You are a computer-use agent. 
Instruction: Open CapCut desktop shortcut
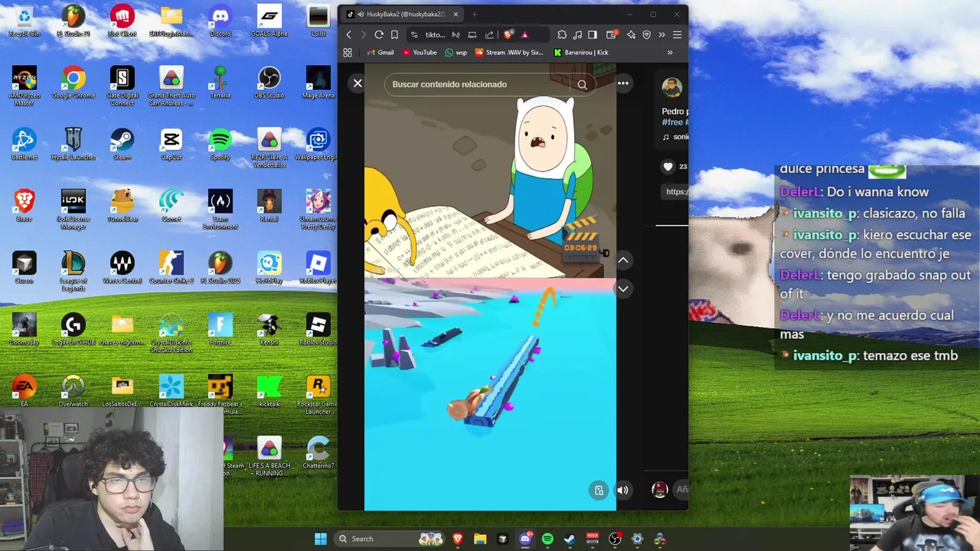pyautogui.click(x=171, y=144)
